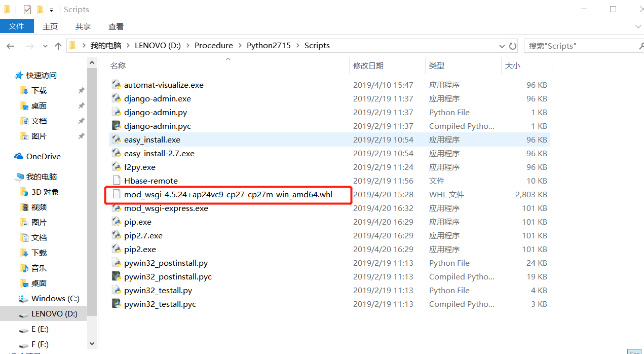Viewport: 644px width, 354px height.
Task: Open the 文件 menu
Action: tap(17, 26)
